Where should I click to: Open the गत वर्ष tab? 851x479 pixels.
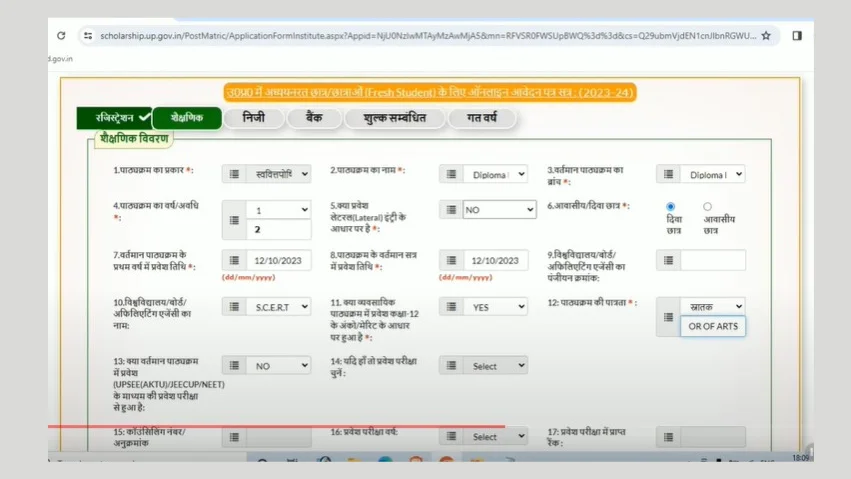coord(481,118)
